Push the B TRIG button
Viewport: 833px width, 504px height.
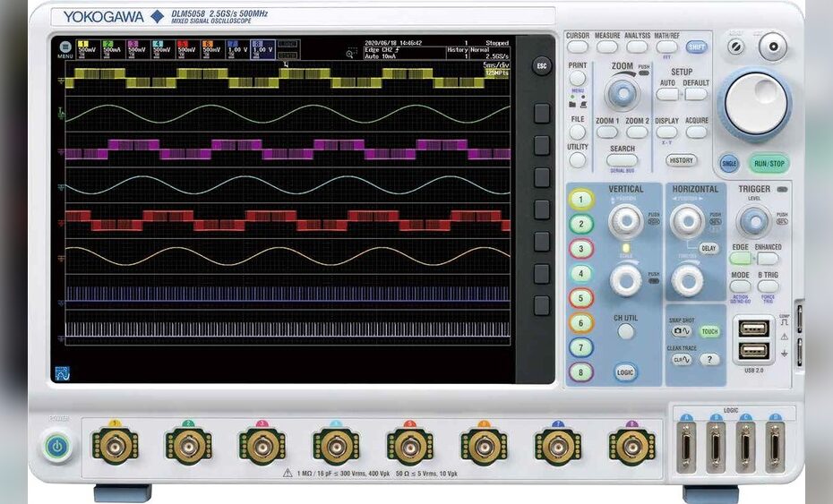tap(768, 286)
